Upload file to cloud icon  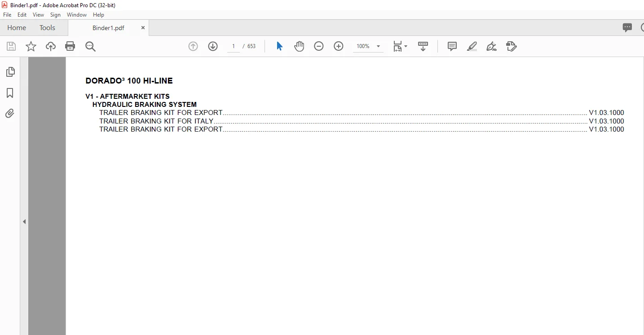(x=51, y=46)
